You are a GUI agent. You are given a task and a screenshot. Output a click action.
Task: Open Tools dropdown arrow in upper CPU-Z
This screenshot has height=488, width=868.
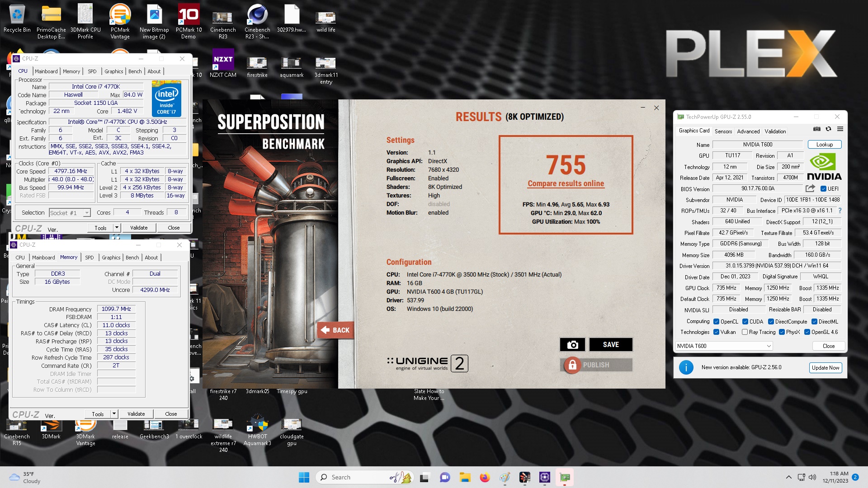click(117, 228)
